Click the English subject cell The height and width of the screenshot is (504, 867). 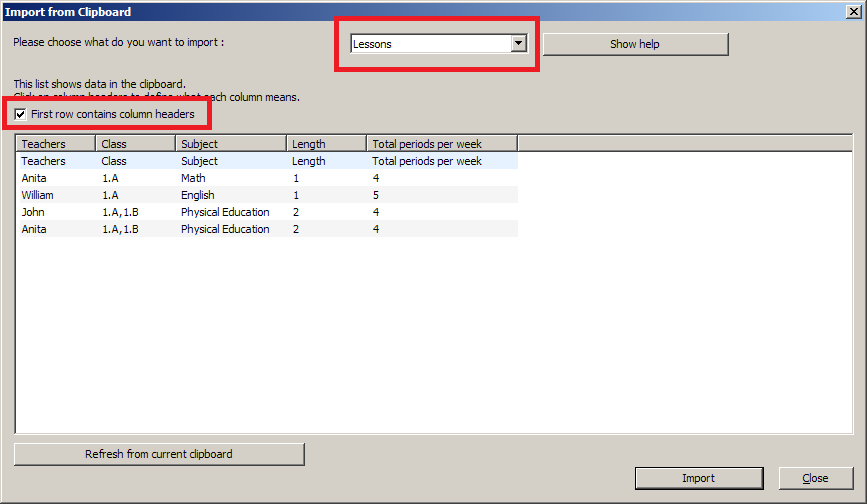tap(198, 195)
